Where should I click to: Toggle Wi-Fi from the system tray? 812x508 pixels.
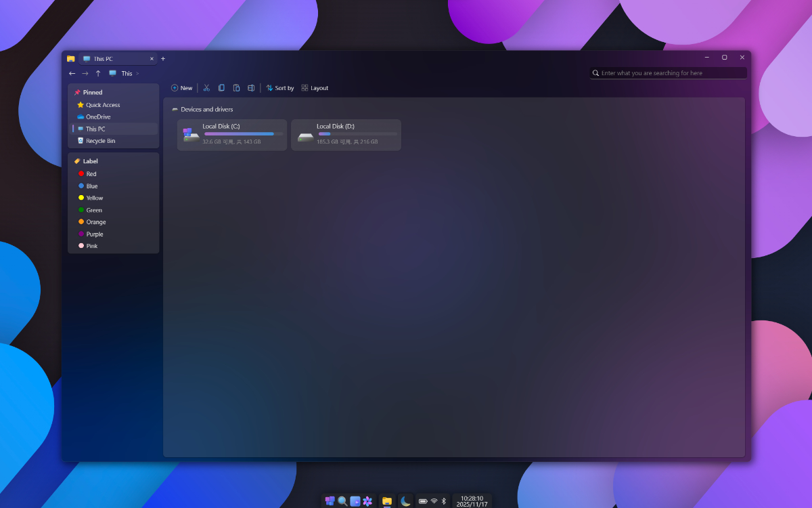pos(434,501)
